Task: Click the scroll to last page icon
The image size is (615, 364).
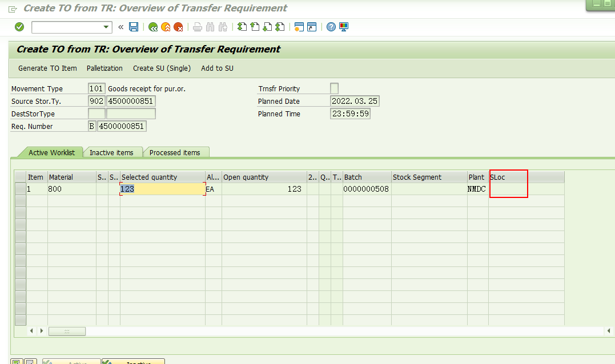Action: 279,27
